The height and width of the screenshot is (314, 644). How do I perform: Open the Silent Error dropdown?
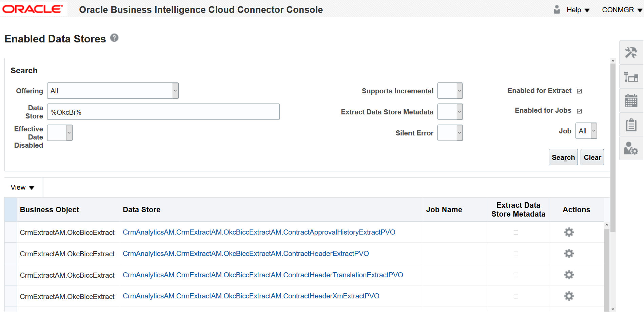click(450, 133)
